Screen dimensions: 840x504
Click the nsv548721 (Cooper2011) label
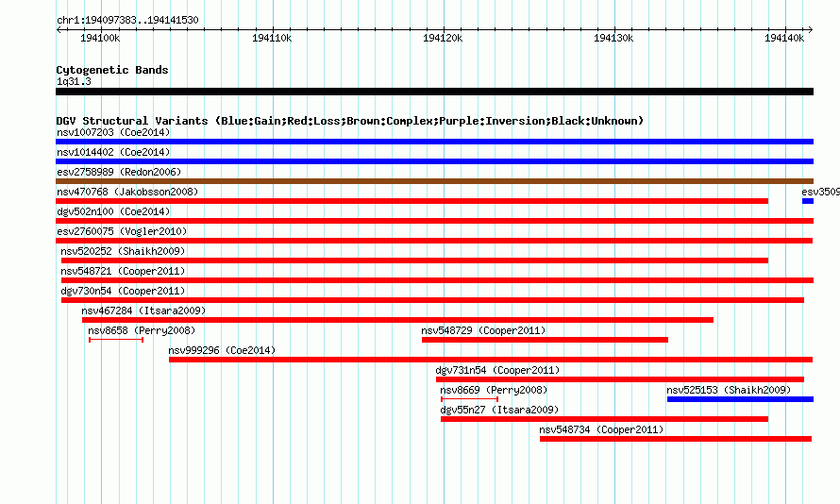coord(123,271)
